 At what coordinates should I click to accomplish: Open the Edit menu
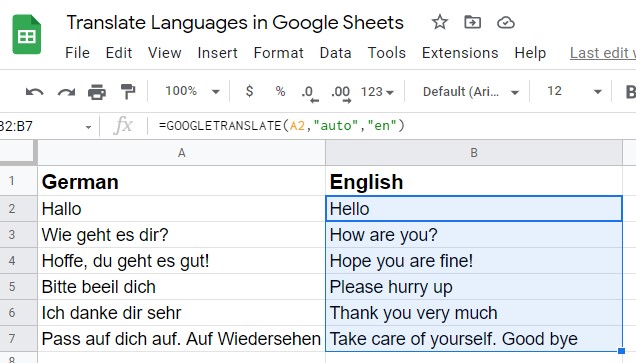(x=119, y=53)
